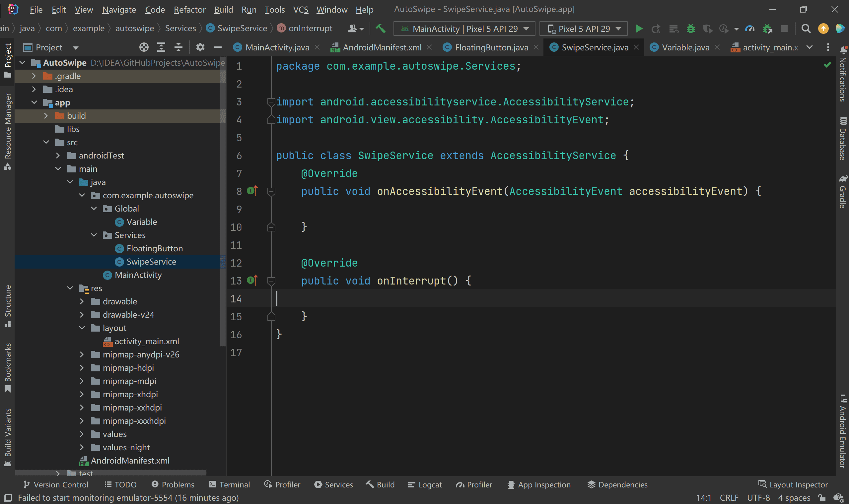Open Project panel gear options
This screenshot has width=850, height=504.
[200, 47]
